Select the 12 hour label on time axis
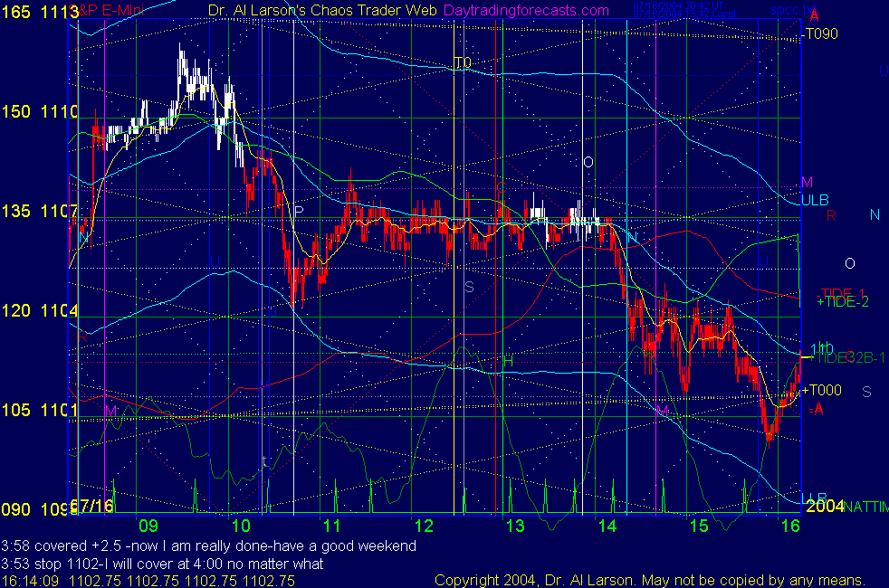This screenshot has width=889, height=588. pyautogui.click(x=424, y=526)
